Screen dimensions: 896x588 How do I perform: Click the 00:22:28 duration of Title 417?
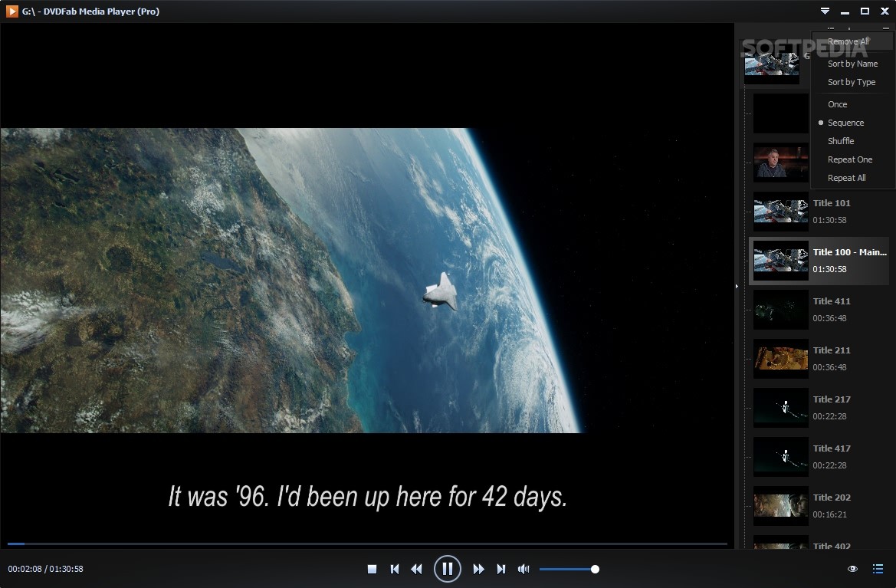(x=830, y=465)
